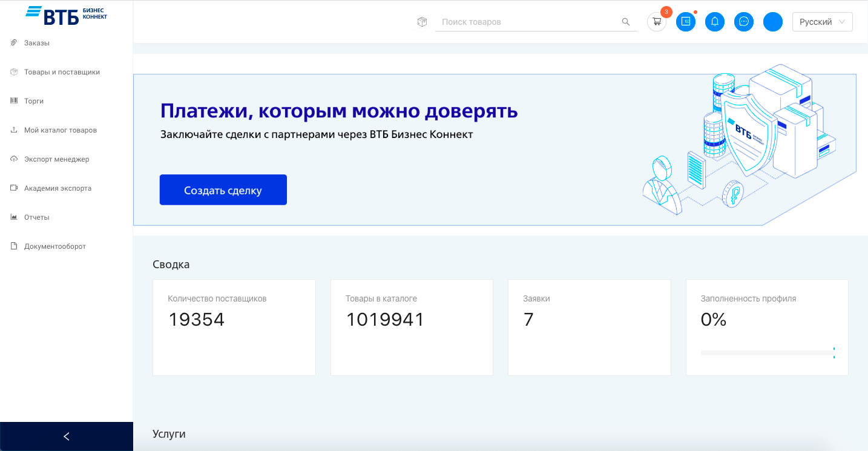This screenshot has width=868, height=451.
Task: Open the Русский language dropdown
Action: click(x=823, y=22)
